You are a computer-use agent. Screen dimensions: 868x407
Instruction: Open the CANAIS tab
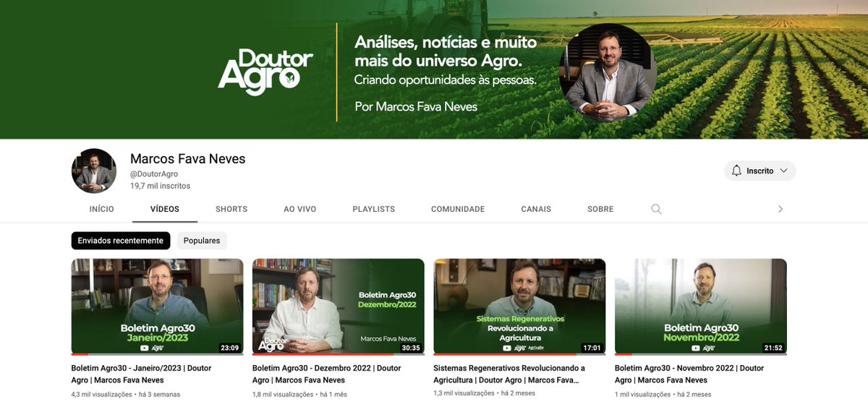[x=536, y=209]
